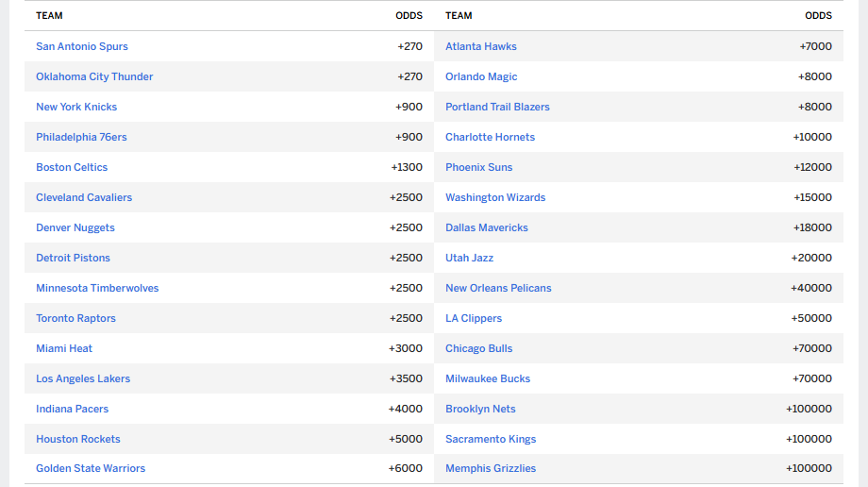Viewport: 868px width, 487px height.
Task: Click the Denver Nuggets team link
Action: pos(75,227)
